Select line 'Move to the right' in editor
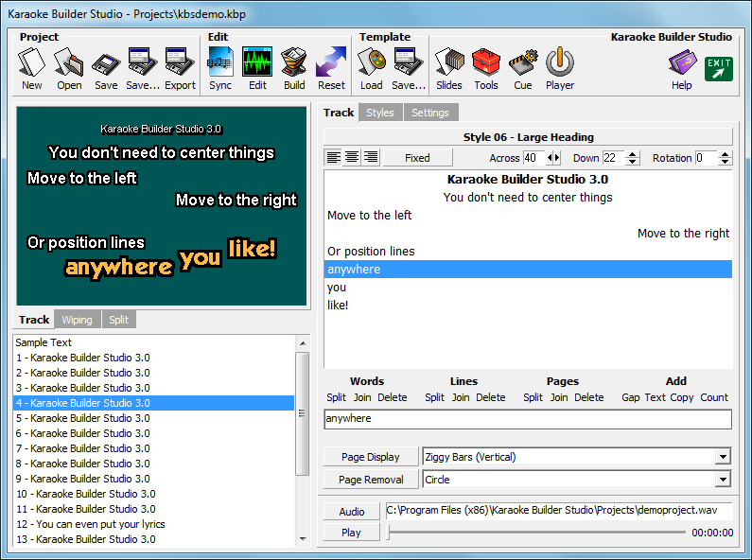Viewport: 752px width, 560px height. point(528,234)
